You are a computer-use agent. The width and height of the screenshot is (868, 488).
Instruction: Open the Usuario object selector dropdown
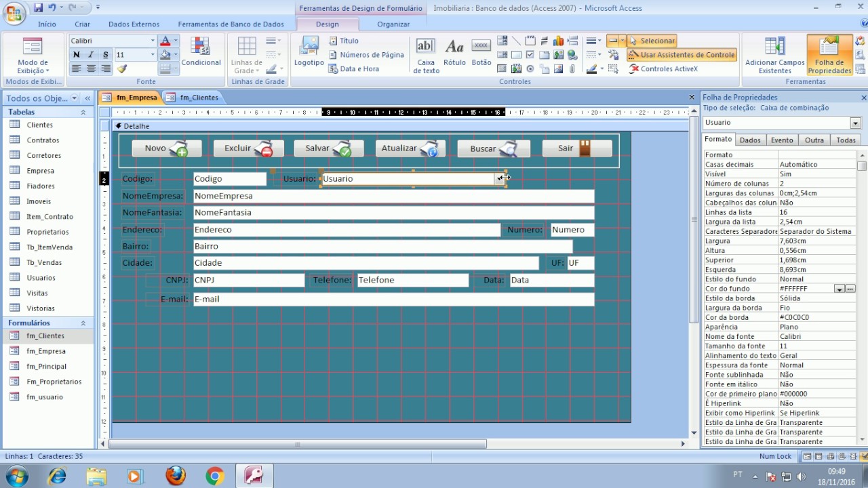pyautogui.click(x=855, y=123)
